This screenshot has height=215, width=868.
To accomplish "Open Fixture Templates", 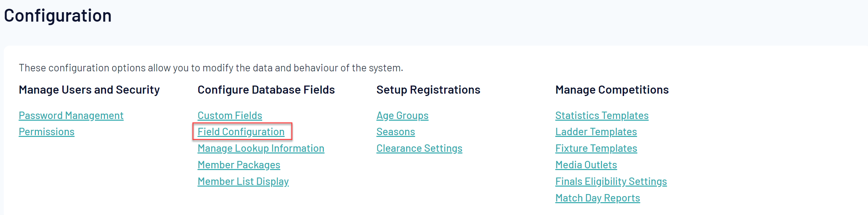I will (x=596, y=148).
